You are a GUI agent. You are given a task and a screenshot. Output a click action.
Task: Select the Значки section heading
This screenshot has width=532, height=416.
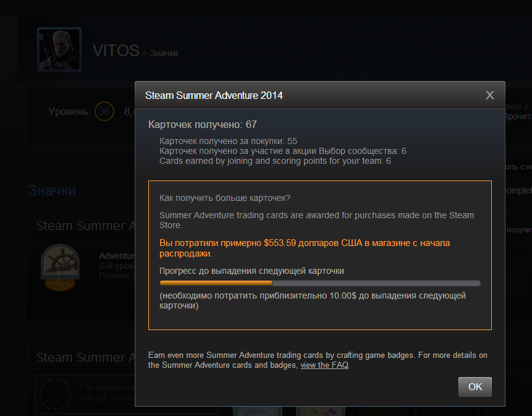[x=52, y=190]
